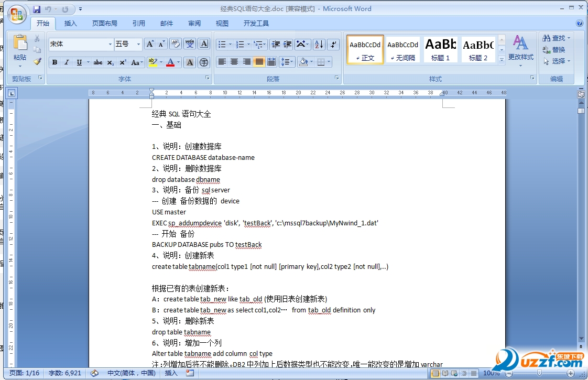The image size is (588, 380).
Task: Toggle strikethrough formatting
Action: coord(97,62)
